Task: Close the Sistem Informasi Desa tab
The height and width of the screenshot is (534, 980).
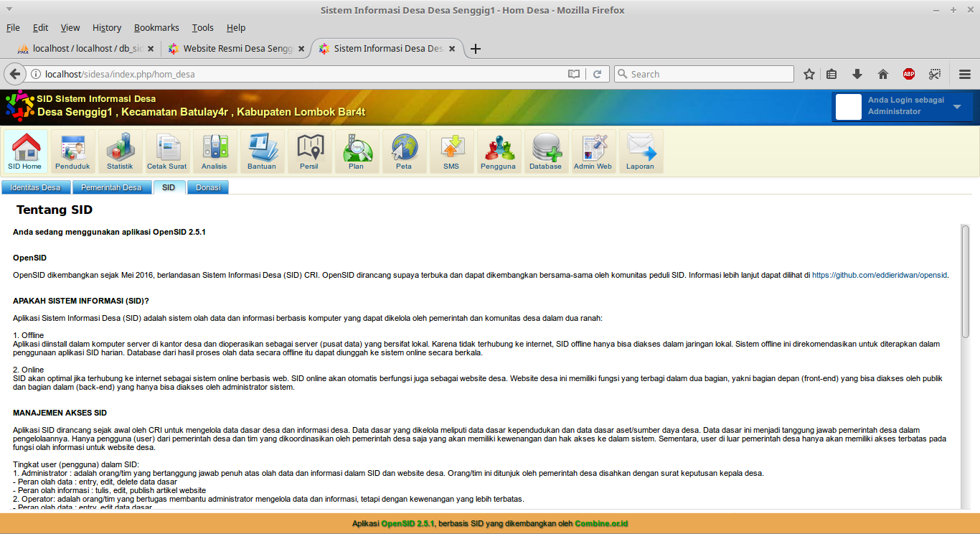Action: point(452,49)
